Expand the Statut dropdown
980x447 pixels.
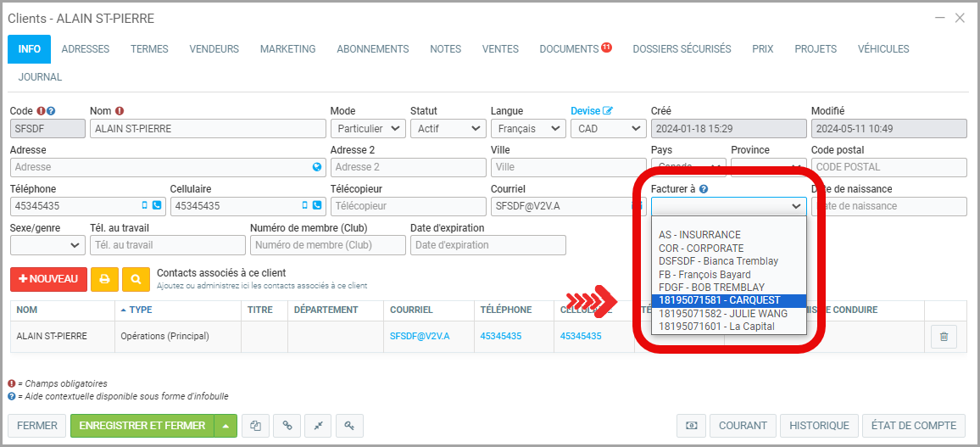pos(448,129)
